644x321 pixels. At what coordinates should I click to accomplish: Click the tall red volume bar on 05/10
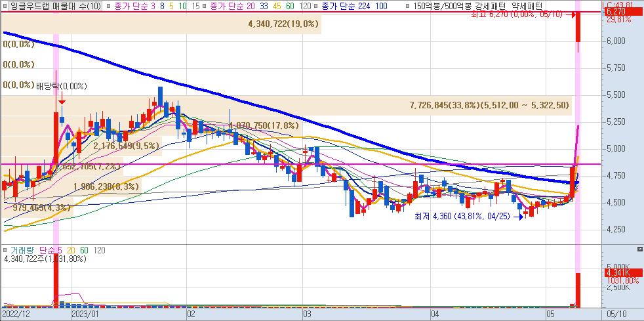tap(578, 290)
